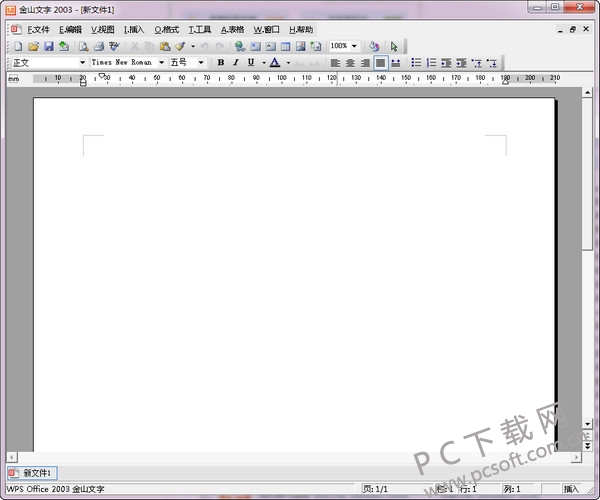Align the paragraph to the left
600x500 pixels.
(335, 63)
